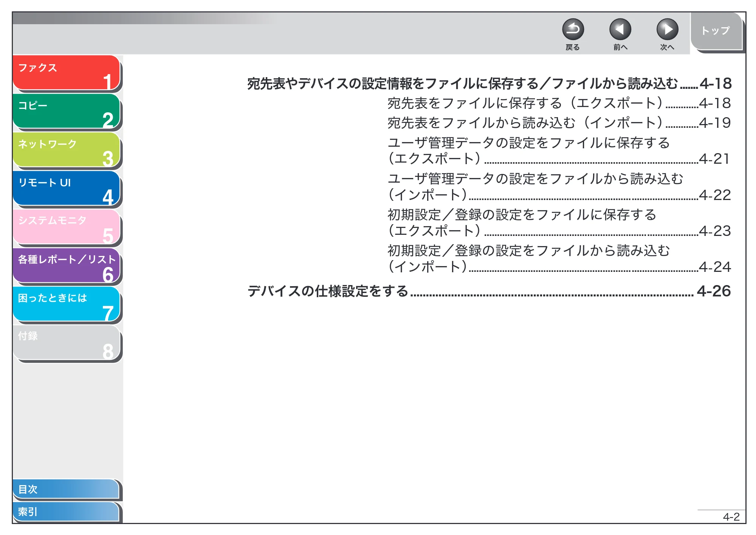Open ユーザ管理データの設定をファイルに保存する entry
The height and width of the screenshot is (535, 756).
click(x=559, y=150)
